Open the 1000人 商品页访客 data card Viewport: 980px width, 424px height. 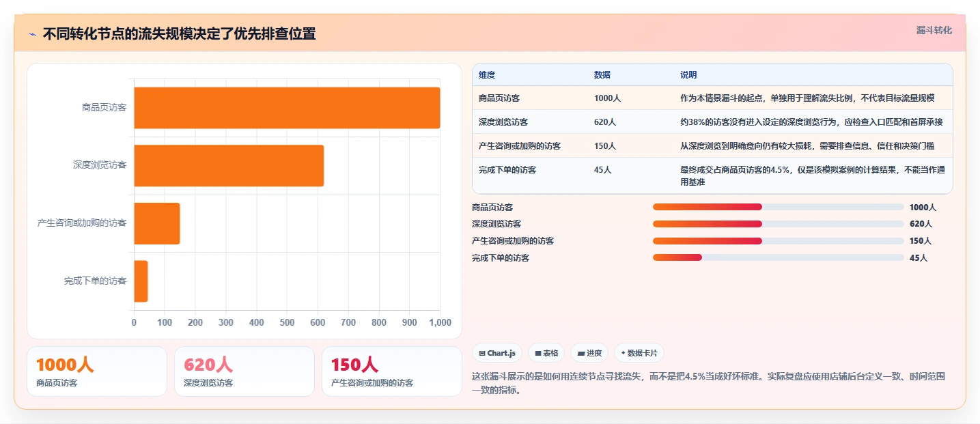[97, 371]
